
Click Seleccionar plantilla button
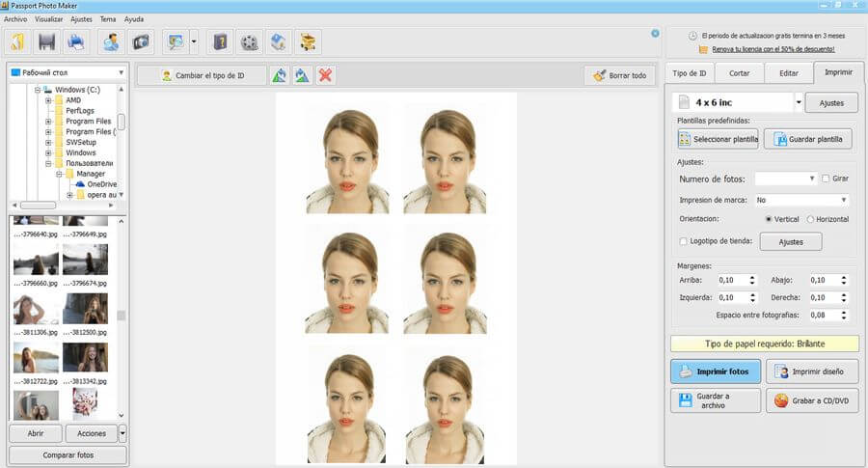point(718,139)
